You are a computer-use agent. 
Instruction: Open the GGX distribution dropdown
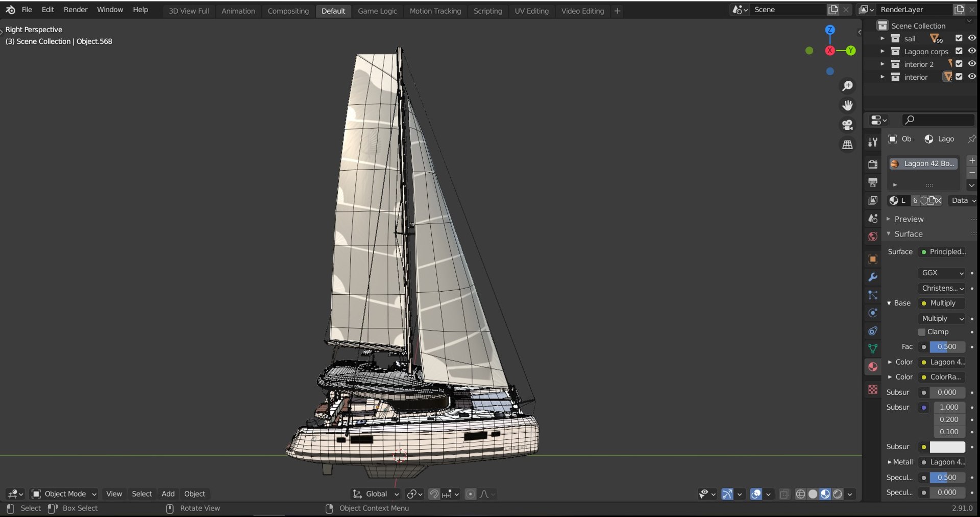coord(942,273)
